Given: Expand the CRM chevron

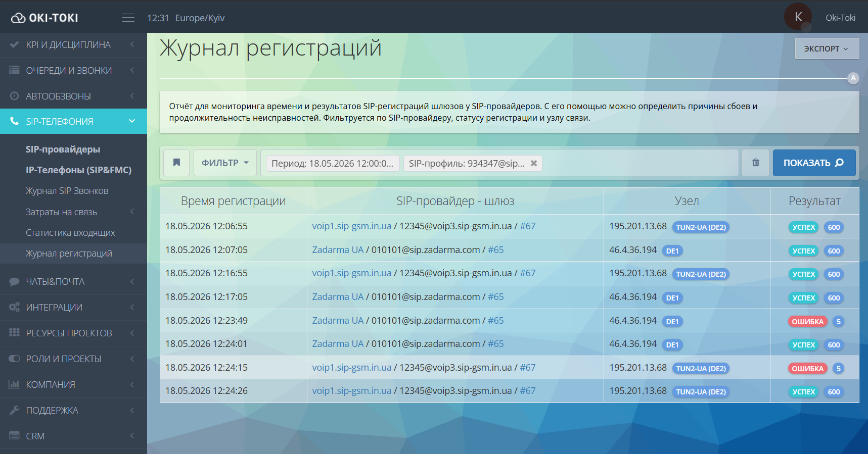Looking at the screenshot, I should pos(132,435).
